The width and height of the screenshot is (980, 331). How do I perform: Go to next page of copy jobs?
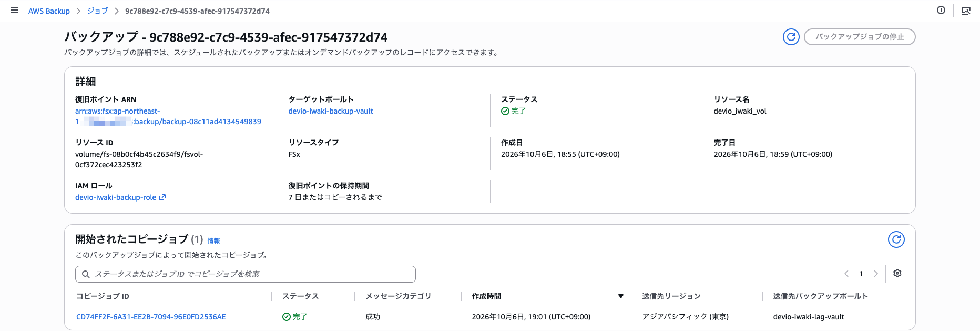pos(876,274)
